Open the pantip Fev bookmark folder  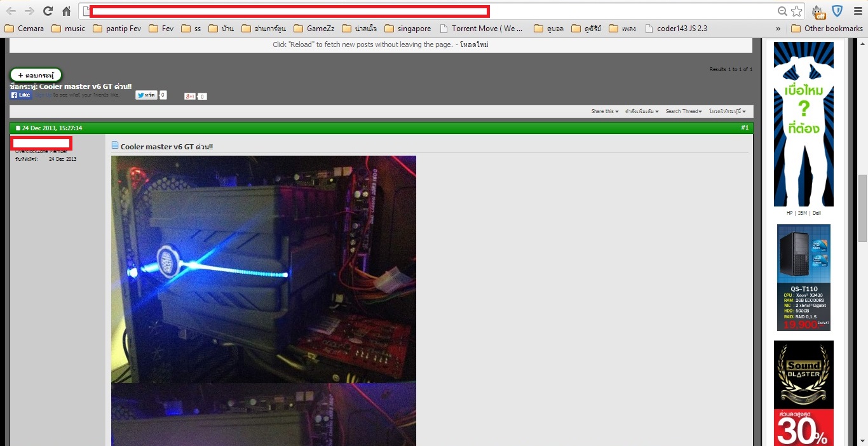click(x=117, y=29)
